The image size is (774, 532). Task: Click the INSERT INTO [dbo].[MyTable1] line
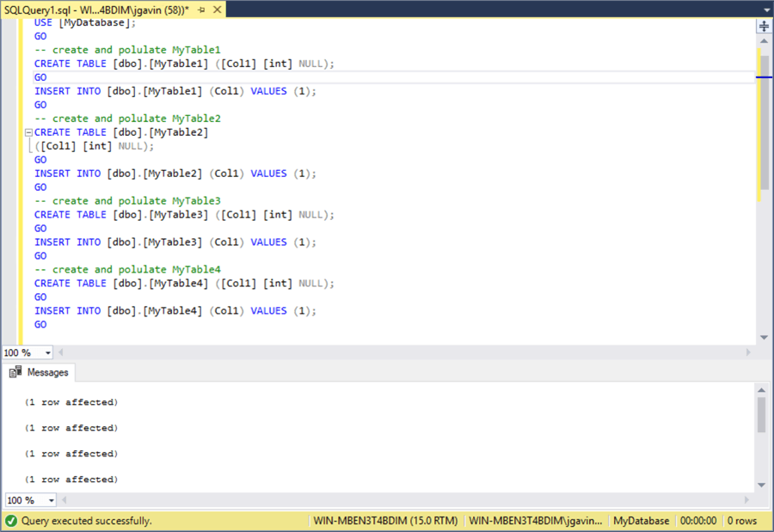(175, 91)
